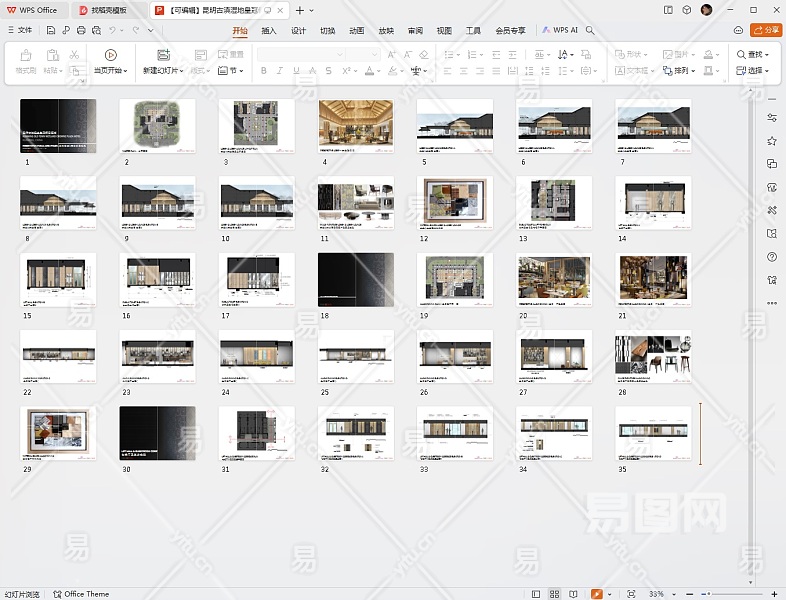Viewport: 786px width, 600px height.
Task: Open the settings sliders icon in right sidebar
Action: coord(771,118)
